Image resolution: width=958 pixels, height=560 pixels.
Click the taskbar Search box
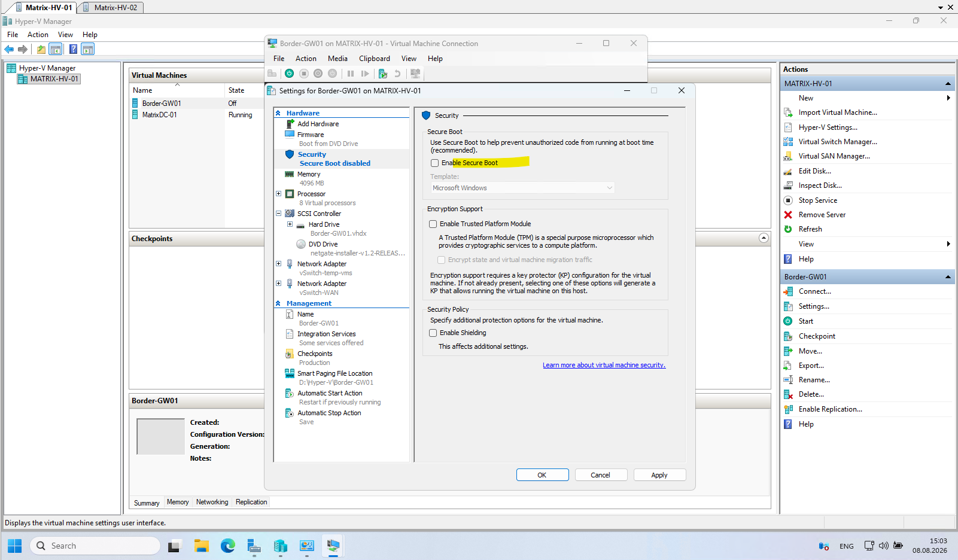[x=95, y=546]
